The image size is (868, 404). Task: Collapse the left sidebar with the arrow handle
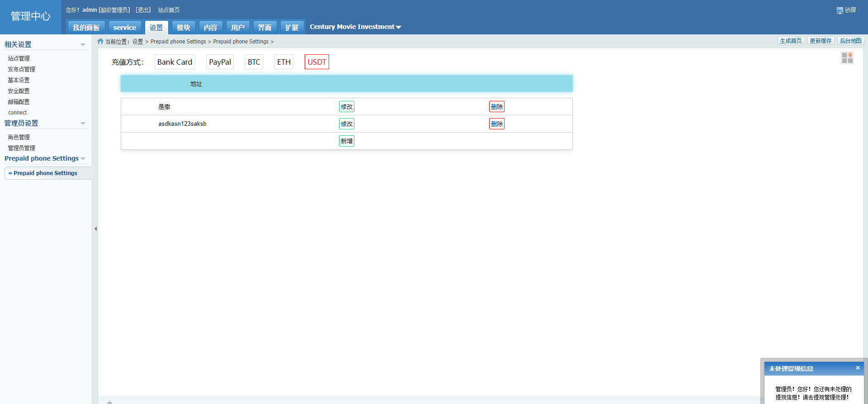pyautogui.click(x=95, y=228)
